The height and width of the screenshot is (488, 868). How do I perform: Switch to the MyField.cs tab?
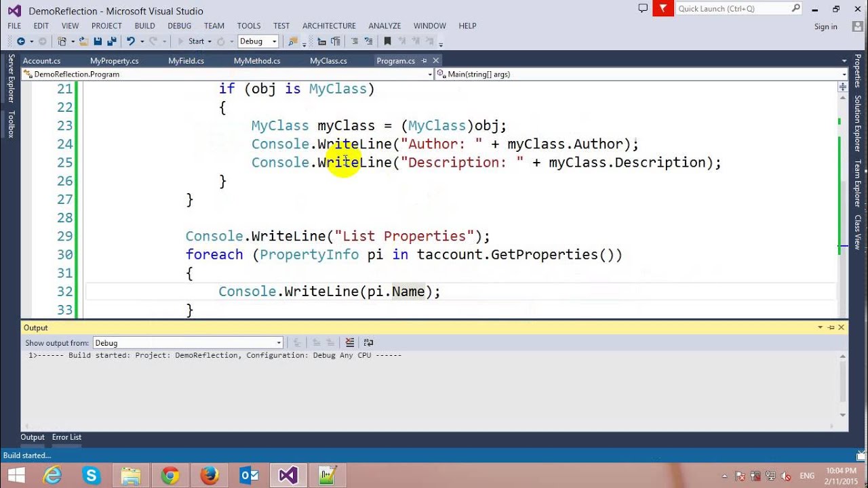pyautogui.click(x=186, y=61)
